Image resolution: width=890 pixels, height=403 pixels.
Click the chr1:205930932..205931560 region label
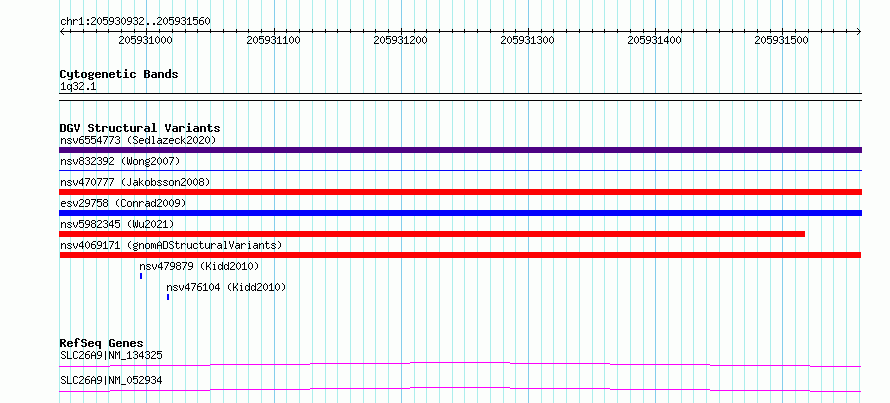[x=136, y=22]
